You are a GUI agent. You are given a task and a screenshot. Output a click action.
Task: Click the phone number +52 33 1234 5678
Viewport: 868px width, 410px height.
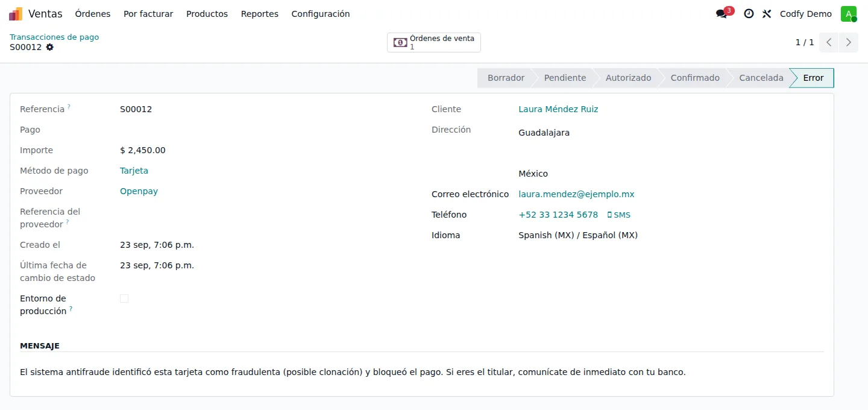(x=558, y=215)
